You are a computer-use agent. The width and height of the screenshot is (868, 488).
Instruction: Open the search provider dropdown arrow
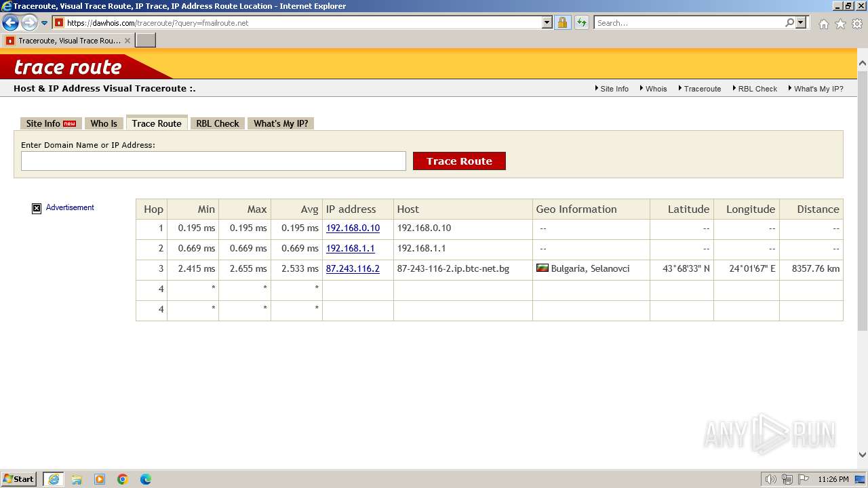802,22
